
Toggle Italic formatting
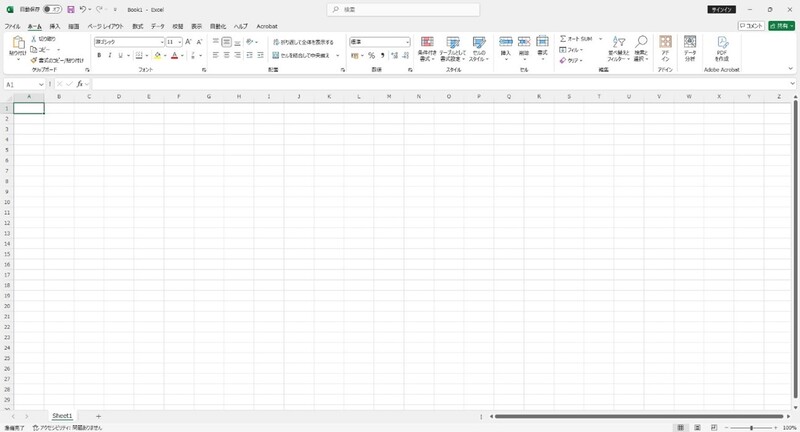tap(110, 56)
